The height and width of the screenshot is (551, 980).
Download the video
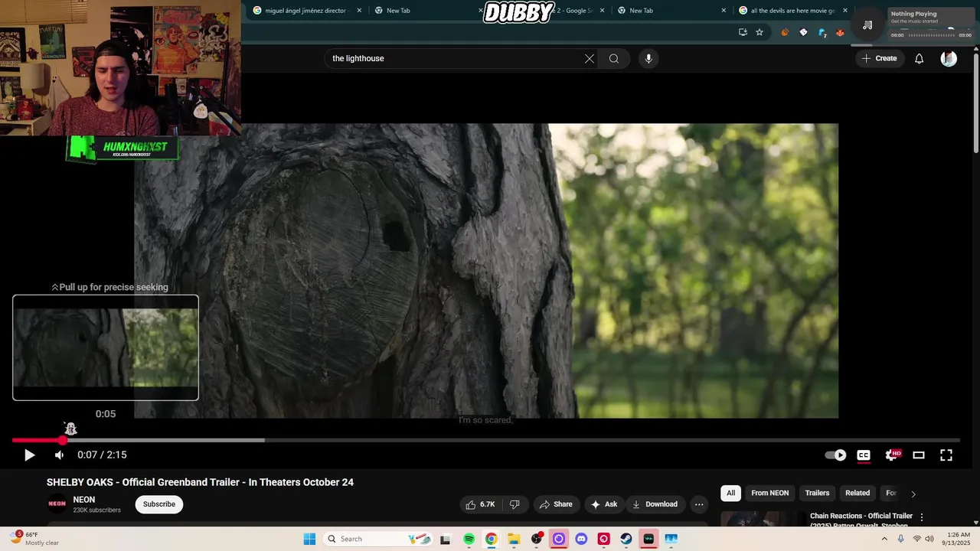pos(655,504)
